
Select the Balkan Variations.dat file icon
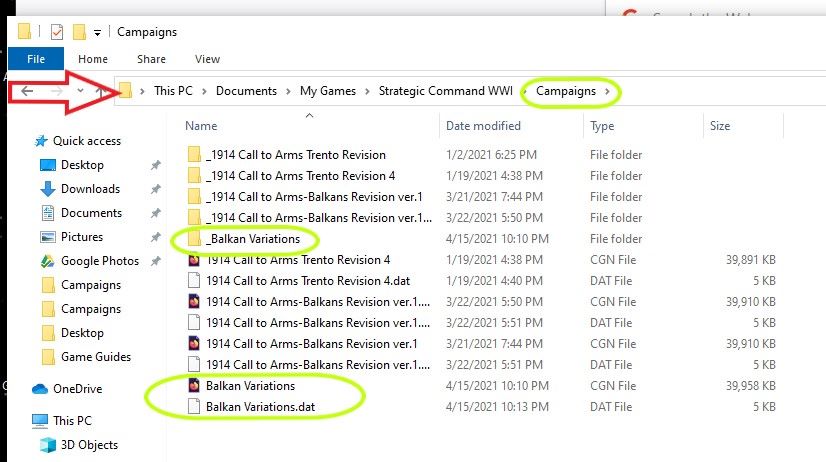(x=195, y=407)
